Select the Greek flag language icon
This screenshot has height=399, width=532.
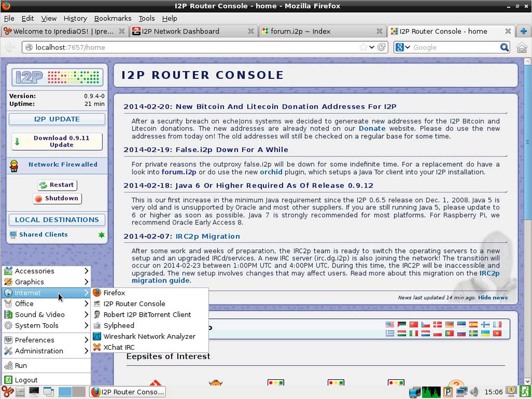click(390, 333)
